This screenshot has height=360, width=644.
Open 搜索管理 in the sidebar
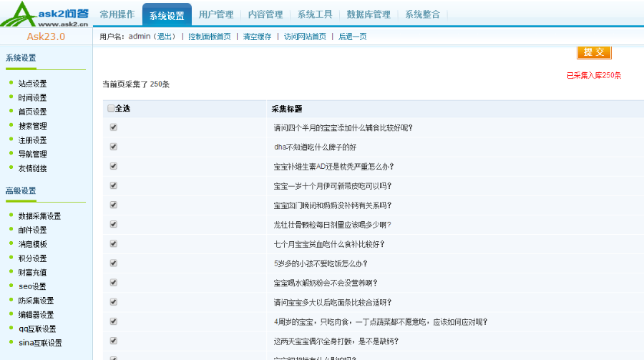[x=32, y=126]
